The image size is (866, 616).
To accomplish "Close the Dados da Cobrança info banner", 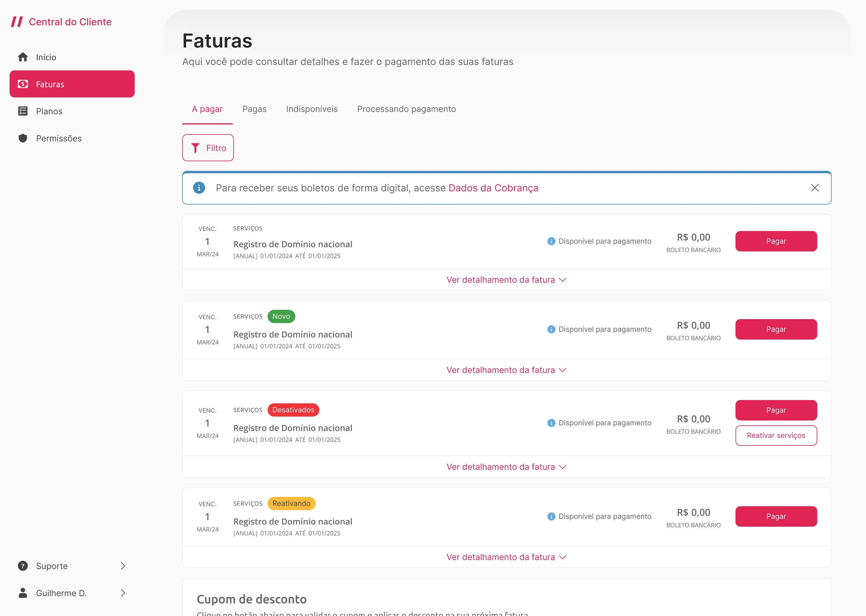I will [815, 188].
